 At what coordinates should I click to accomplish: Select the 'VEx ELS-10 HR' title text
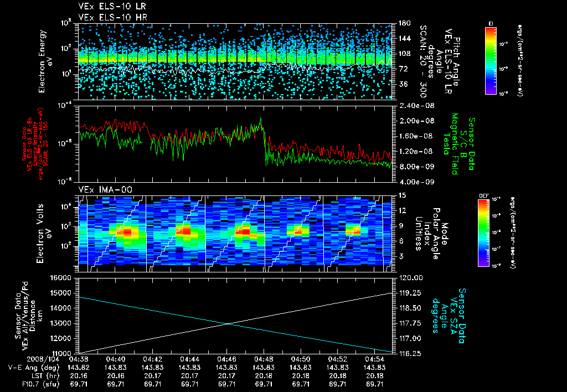coord(112,17)
